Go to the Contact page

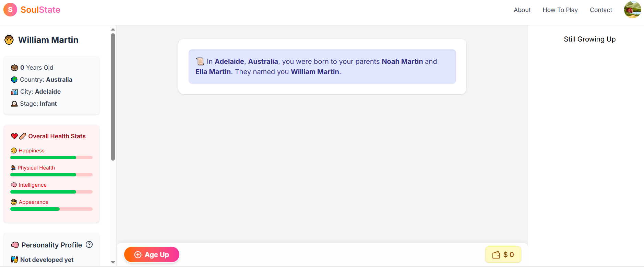[601, 10]
